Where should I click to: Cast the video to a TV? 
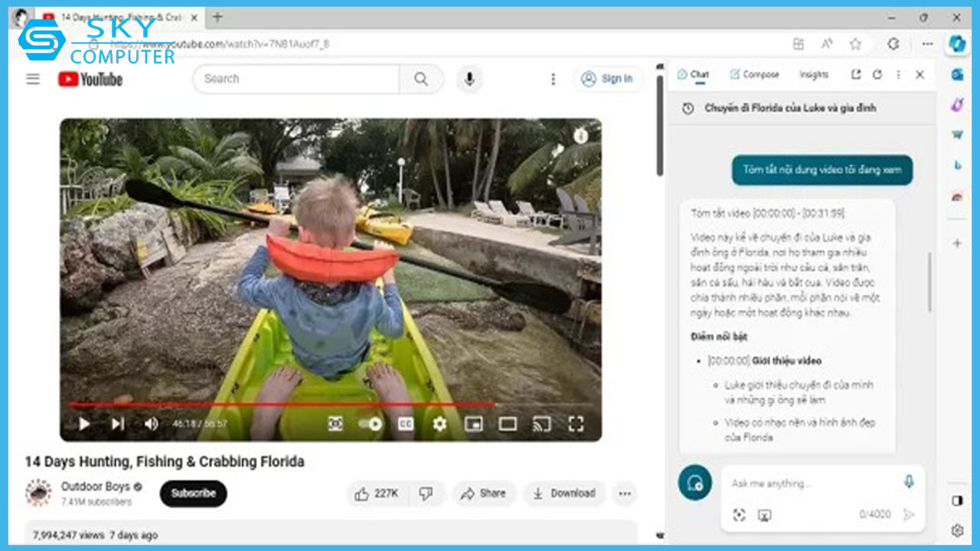click(x=542, y=423)
